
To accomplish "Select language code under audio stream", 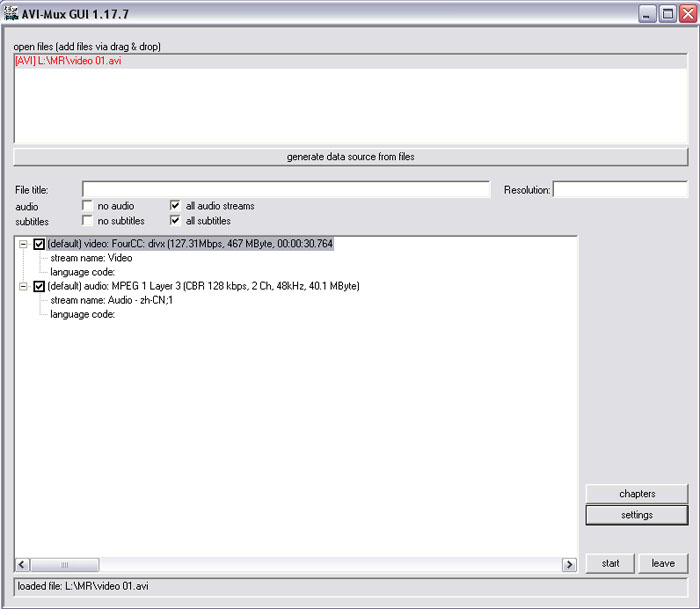I will [x=83, y=314].
